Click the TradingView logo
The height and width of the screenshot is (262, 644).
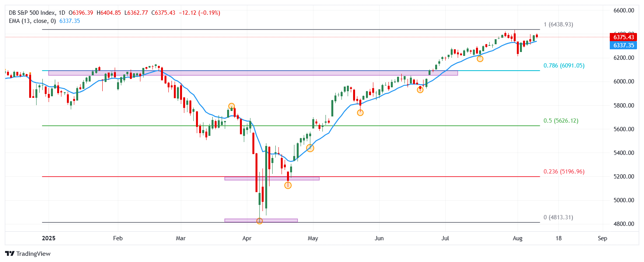(x=28, y=253)
